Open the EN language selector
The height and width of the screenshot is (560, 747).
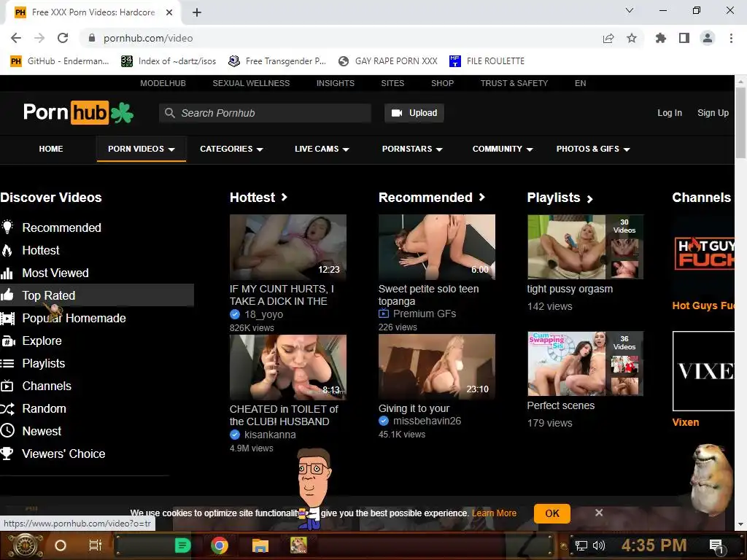[580, 83]
